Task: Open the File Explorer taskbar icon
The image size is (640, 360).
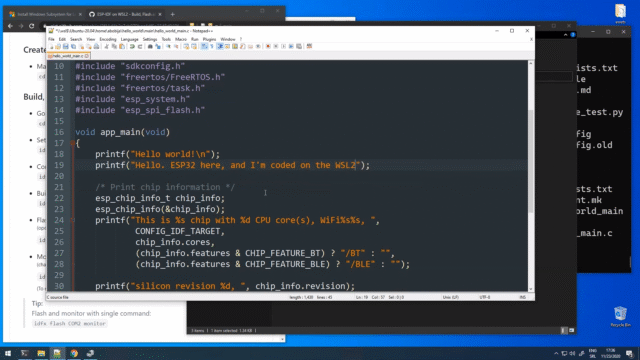Action: 41,353
